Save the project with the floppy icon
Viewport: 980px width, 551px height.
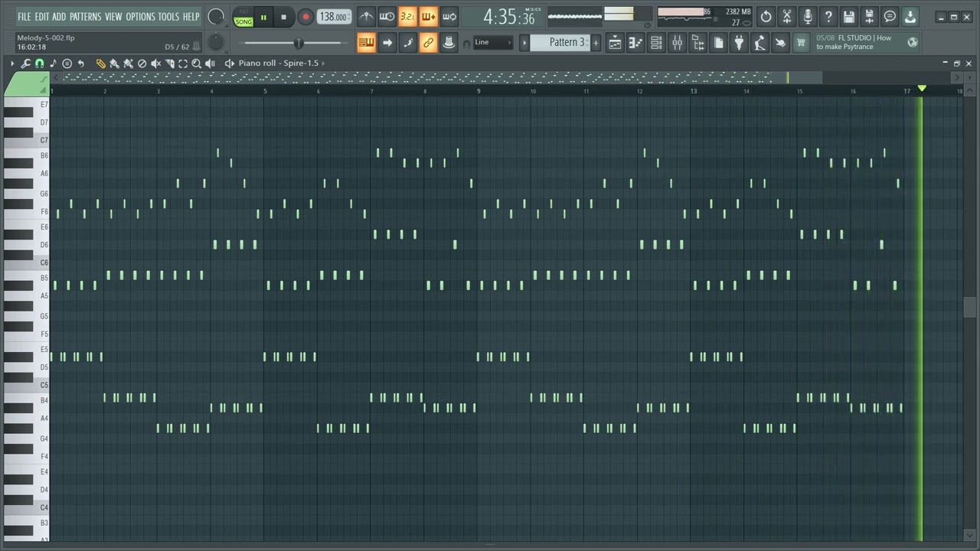click(848, 16)
